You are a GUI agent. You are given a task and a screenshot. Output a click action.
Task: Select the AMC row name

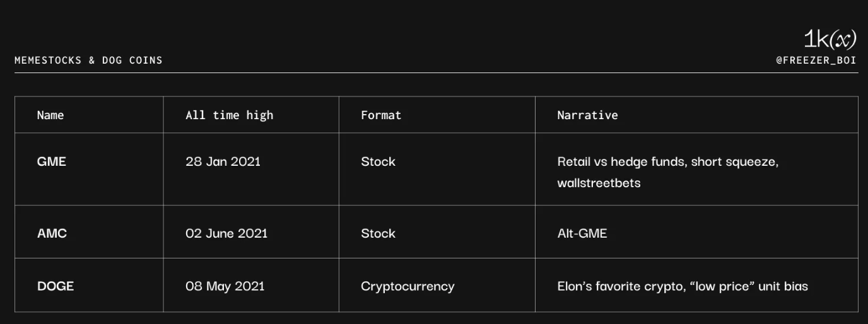(52, 233)
